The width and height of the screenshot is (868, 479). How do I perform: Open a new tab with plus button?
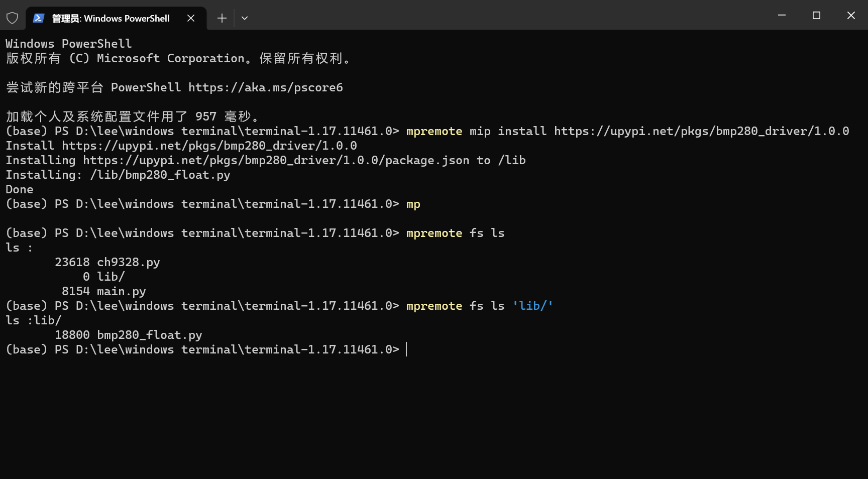point(222,18)
